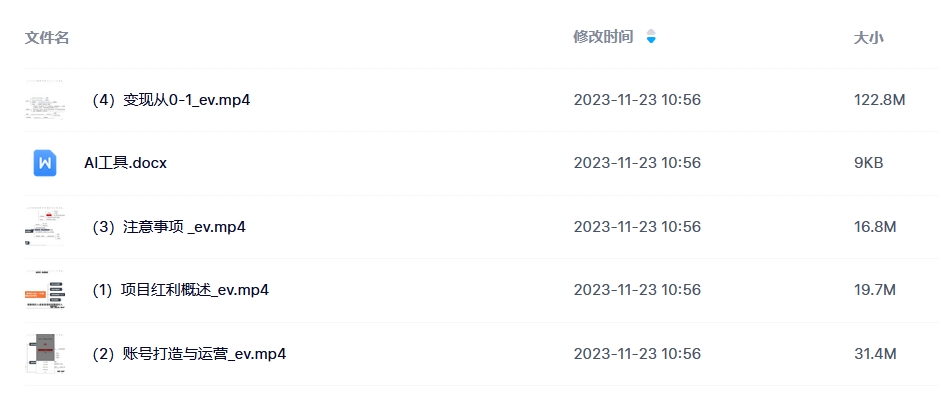Open thumbnail of (4) 变现从0-1_ev.mp4
This screenshot has width=939, height=402.
pos(45,100)
